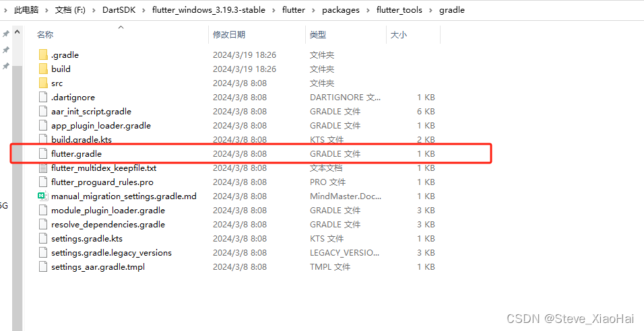Screen dimensions: 644x331
Task: Expand the chevron after flutter breadcrumb
Action: [x=314, y=10]
